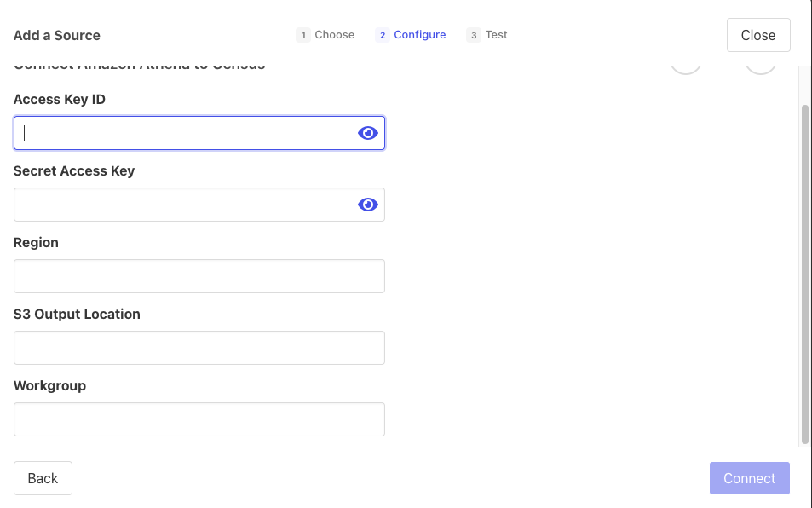
Task: Click the vertical scrollbar thumb
Action: (805, 273)
